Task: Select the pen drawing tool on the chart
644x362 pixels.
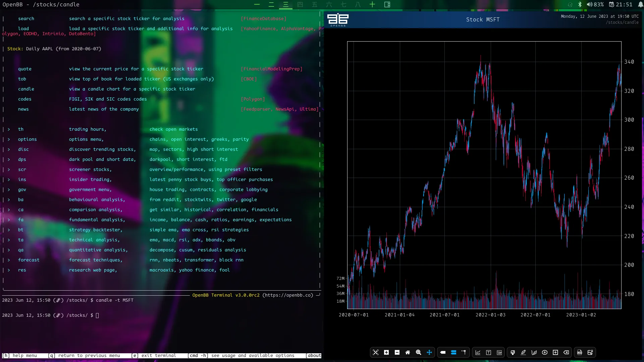Action: 523,352
